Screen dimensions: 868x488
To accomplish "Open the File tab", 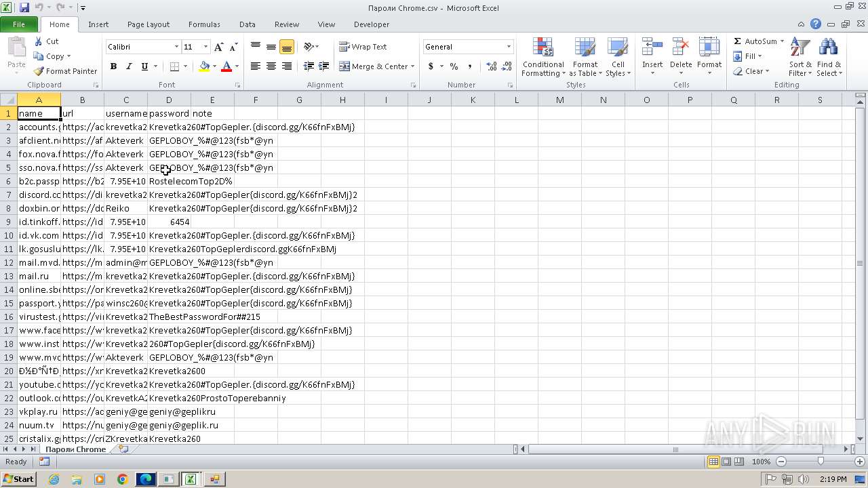I will pos(19,24).
